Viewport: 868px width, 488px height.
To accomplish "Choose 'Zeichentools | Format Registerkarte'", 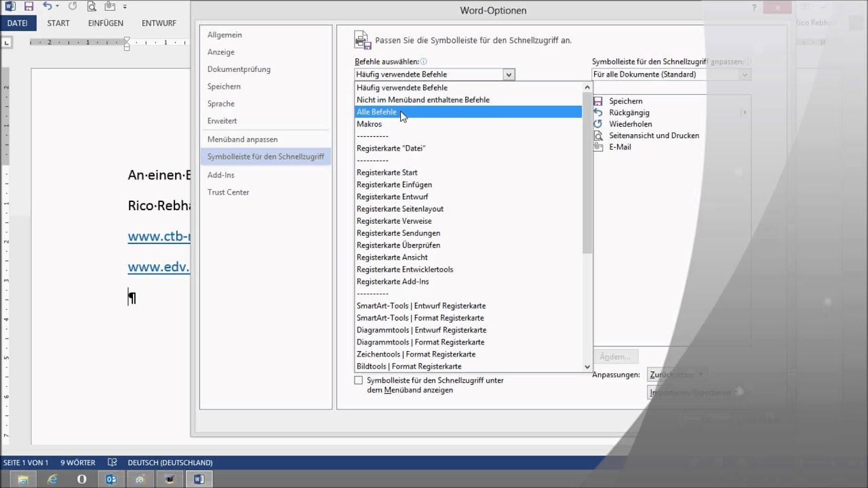I will pyautogui.click(x=468, y=354).
